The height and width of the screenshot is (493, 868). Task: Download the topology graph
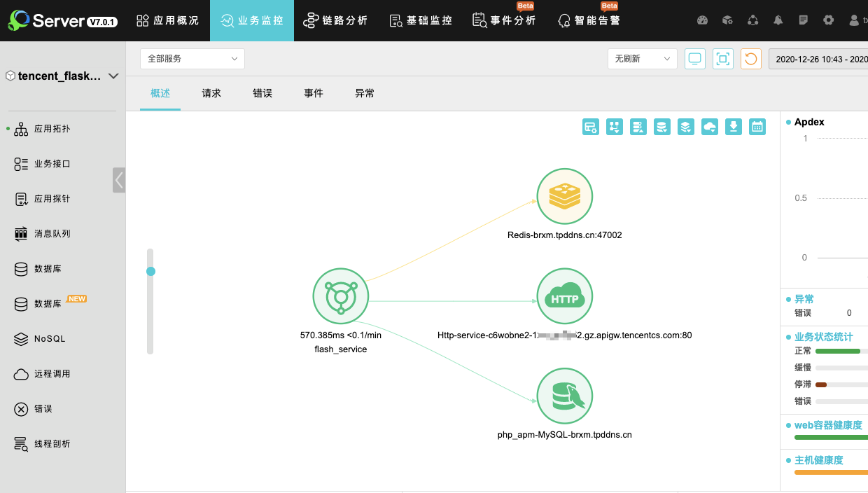tap(733, 127)
